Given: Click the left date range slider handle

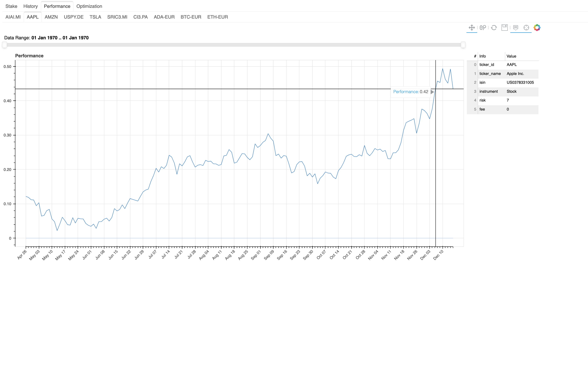Looking at the screenshot, I should point(4,45).
